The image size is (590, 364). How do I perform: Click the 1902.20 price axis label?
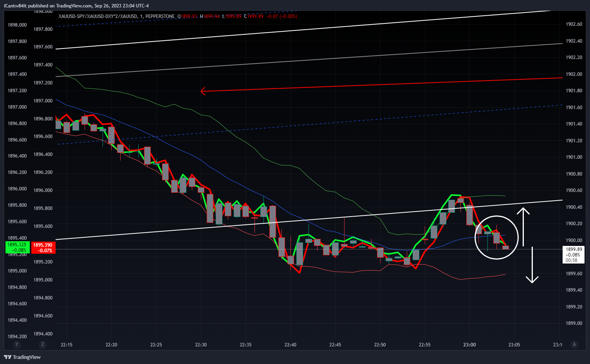[574, 57]
